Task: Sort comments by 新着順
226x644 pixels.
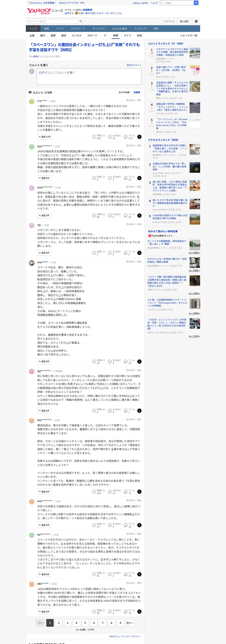Action: [137, 92]
